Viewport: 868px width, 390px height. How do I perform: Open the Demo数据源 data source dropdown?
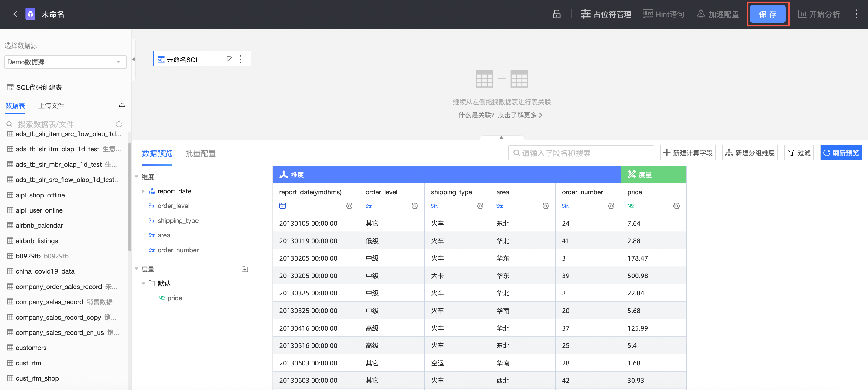65,62
